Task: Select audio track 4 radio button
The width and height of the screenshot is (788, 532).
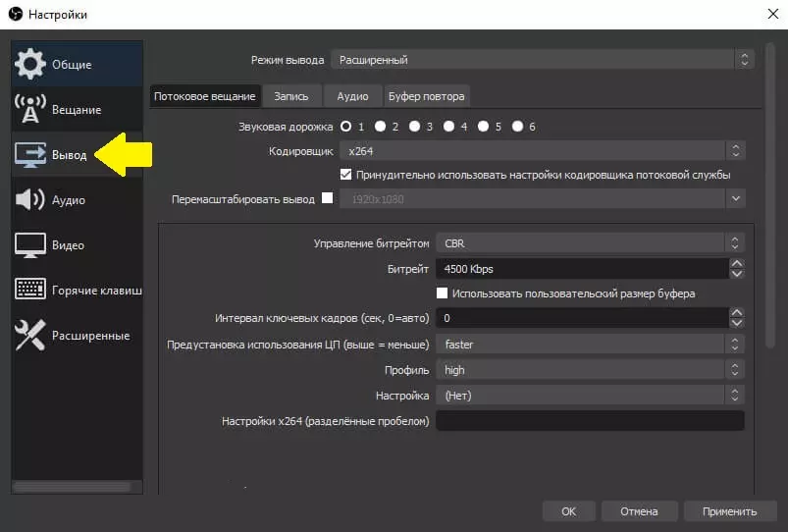Action: pyautogui.click(x=448, y=127)
